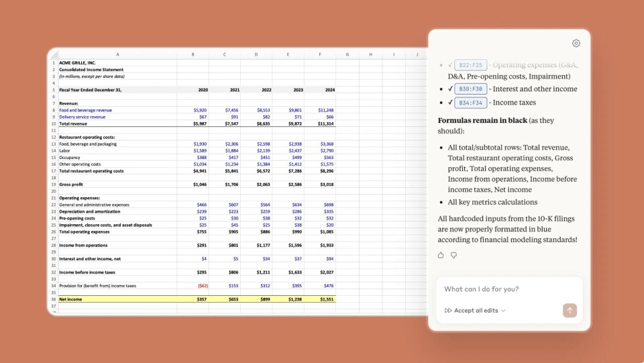
Task: Click the Gross profit row label
Action: tap(71, 184)
